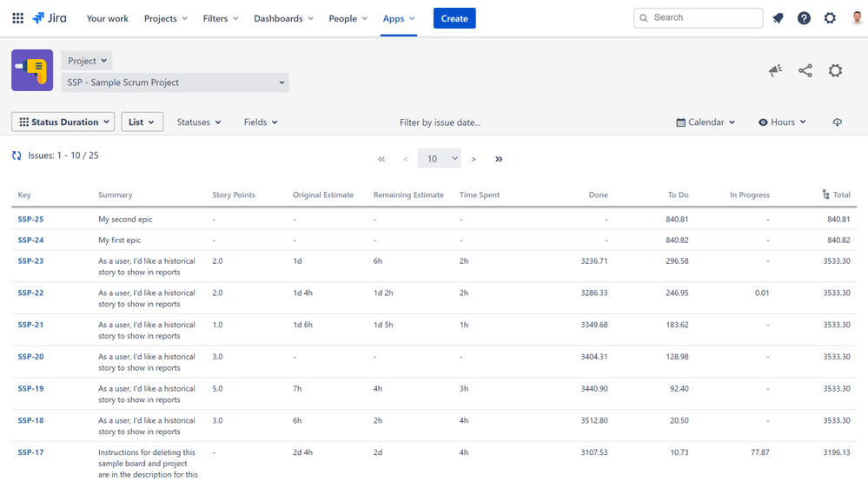Click the In Progress value 77.87
Viewport: 868px width, 481px height.
(760, 453)
